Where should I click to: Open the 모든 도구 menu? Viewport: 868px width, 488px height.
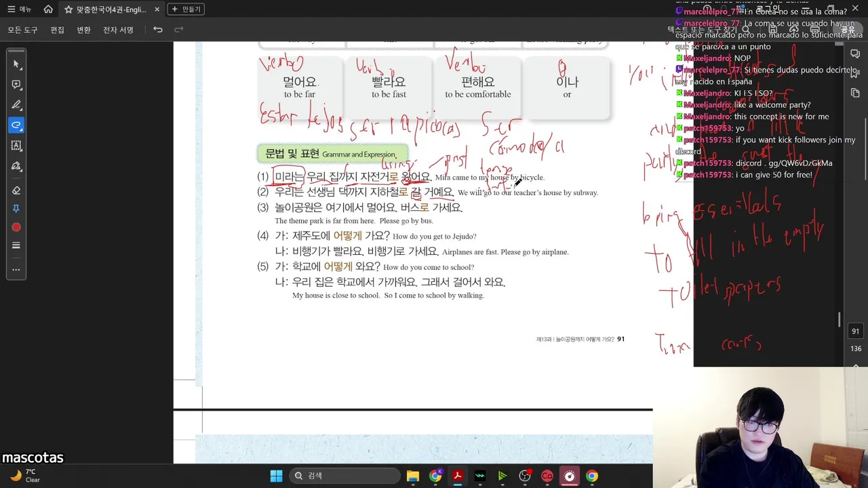pyautogui.click(x=23, y=30)
